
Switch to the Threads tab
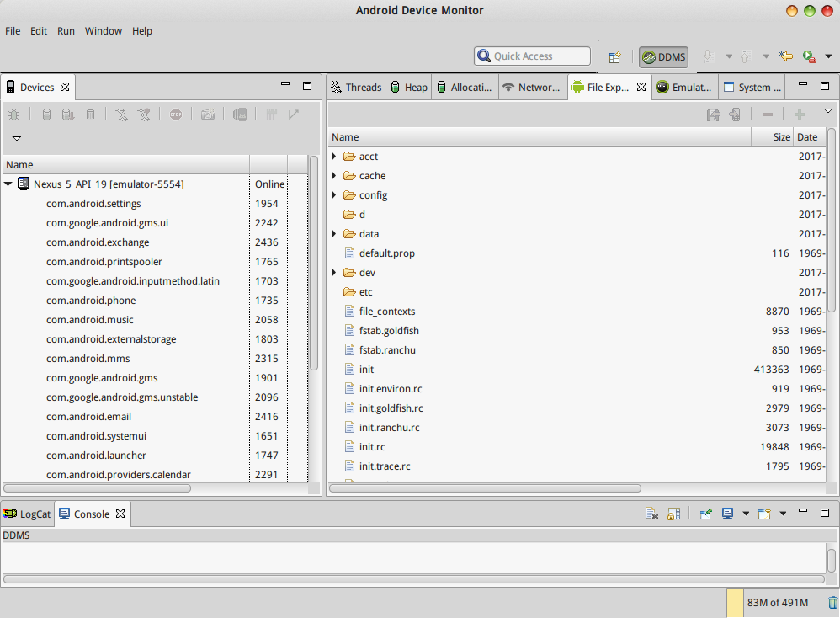tap(356, 88)
